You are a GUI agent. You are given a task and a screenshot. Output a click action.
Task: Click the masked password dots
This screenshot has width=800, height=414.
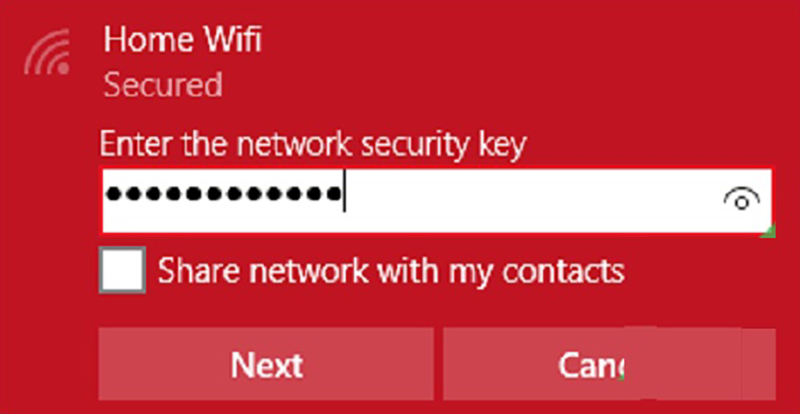click(223, 193)
